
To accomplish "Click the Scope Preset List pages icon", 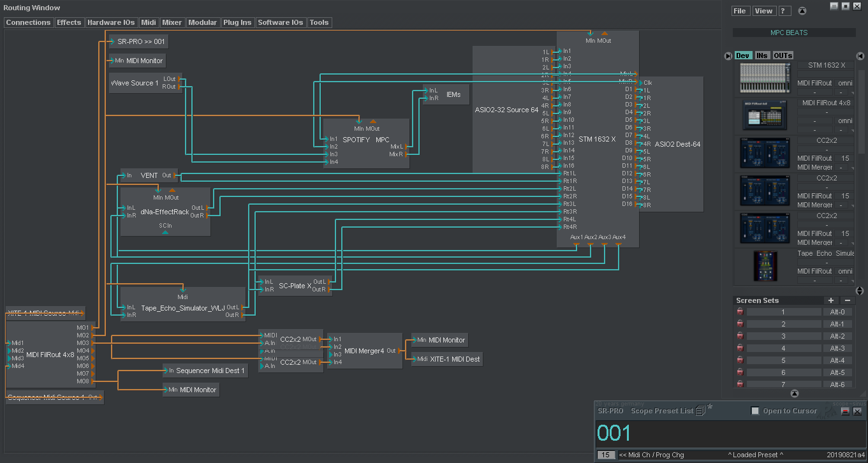I will pos(700,411).
